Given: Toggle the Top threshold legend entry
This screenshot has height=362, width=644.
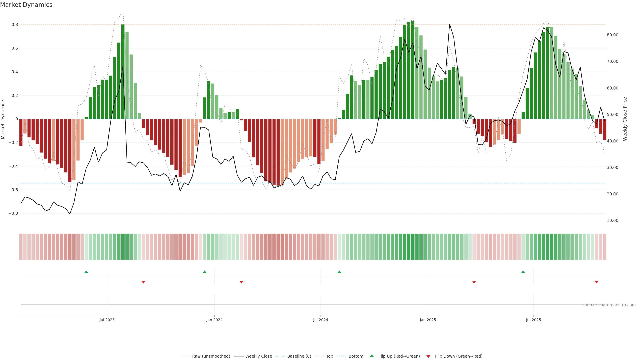Looking at the screenshot, I should point(330,356).
